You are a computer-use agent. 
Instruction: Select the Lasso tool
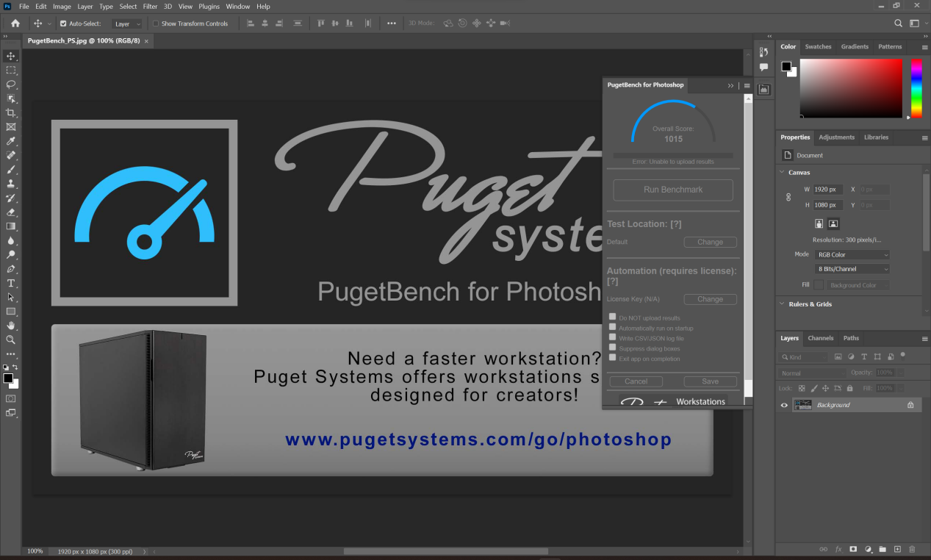(x=11, y=85)
